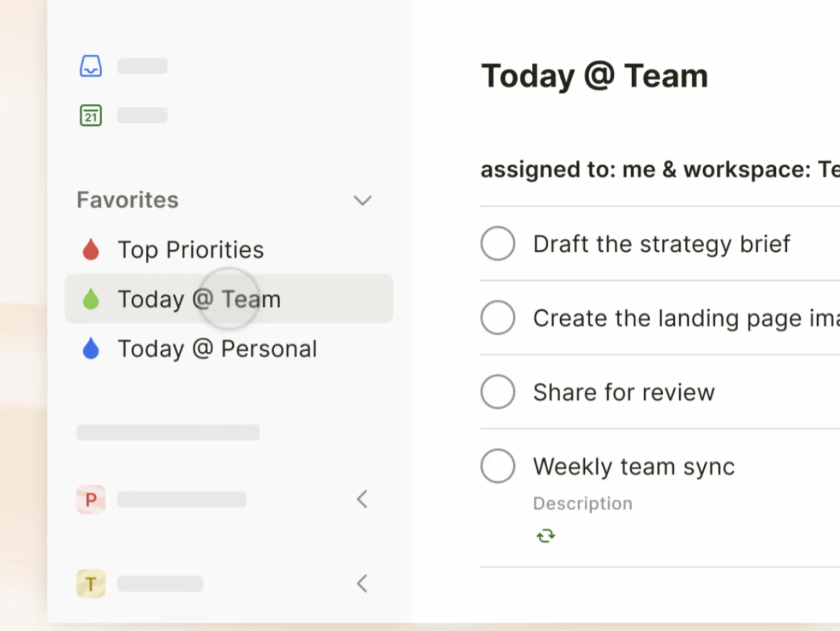840x631 pixels.
Task: Mark Share for review as complete
Action: coord(497,392)
